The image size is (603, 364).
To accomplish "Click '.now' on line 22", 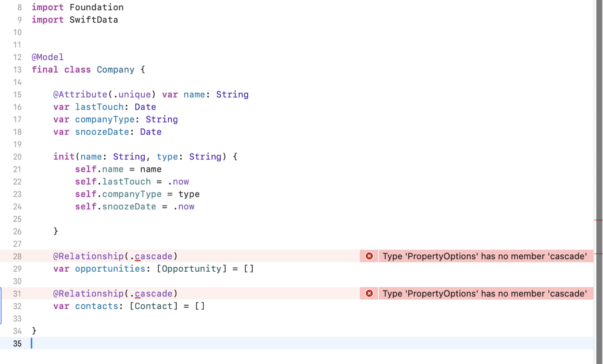I will click(178, 182).
